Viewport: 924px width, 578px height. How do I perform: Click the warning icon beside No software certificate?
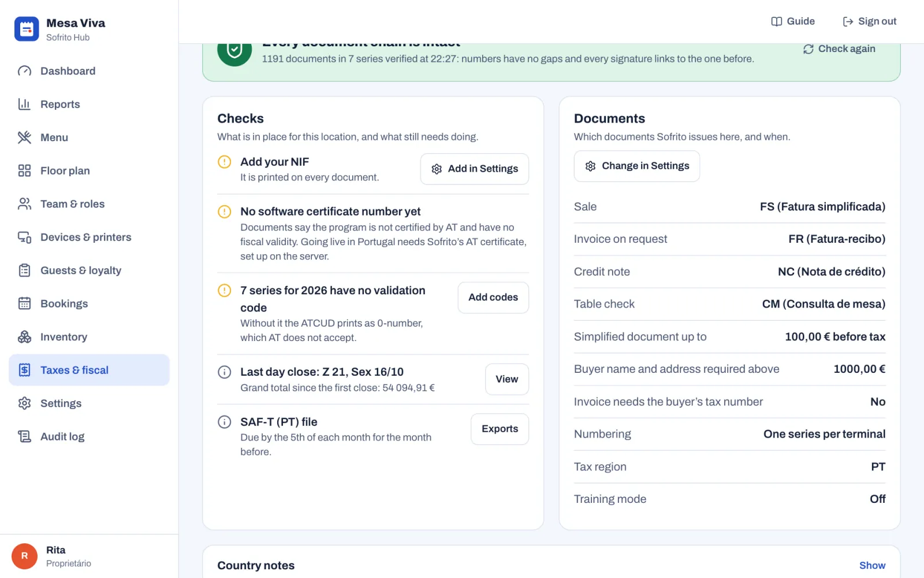[x=225, y=212]
